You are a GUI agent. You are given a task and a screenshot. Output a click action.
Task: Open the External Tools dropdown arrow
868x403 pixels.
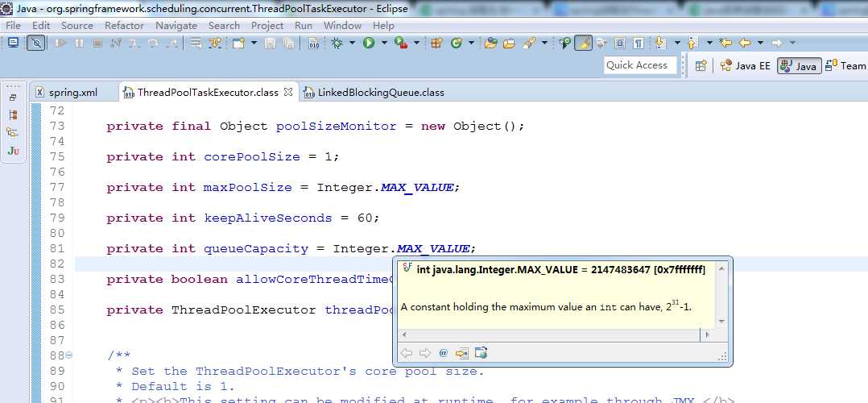[x=416, y=43]
